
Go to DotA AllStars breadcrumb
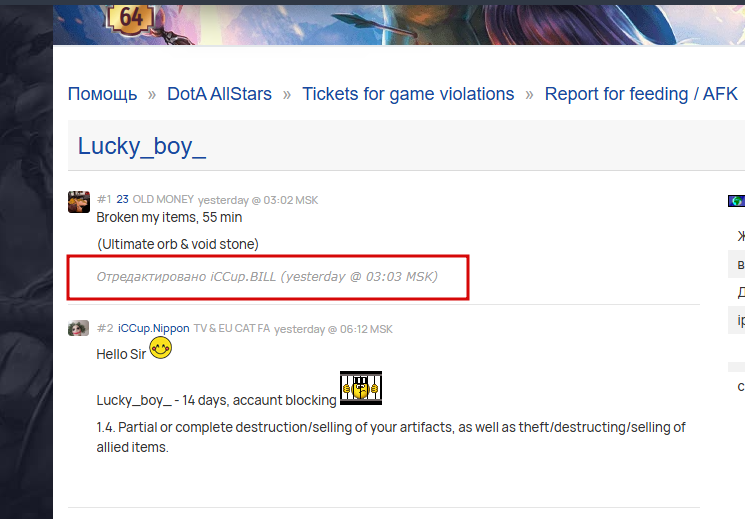click(220, 94)
